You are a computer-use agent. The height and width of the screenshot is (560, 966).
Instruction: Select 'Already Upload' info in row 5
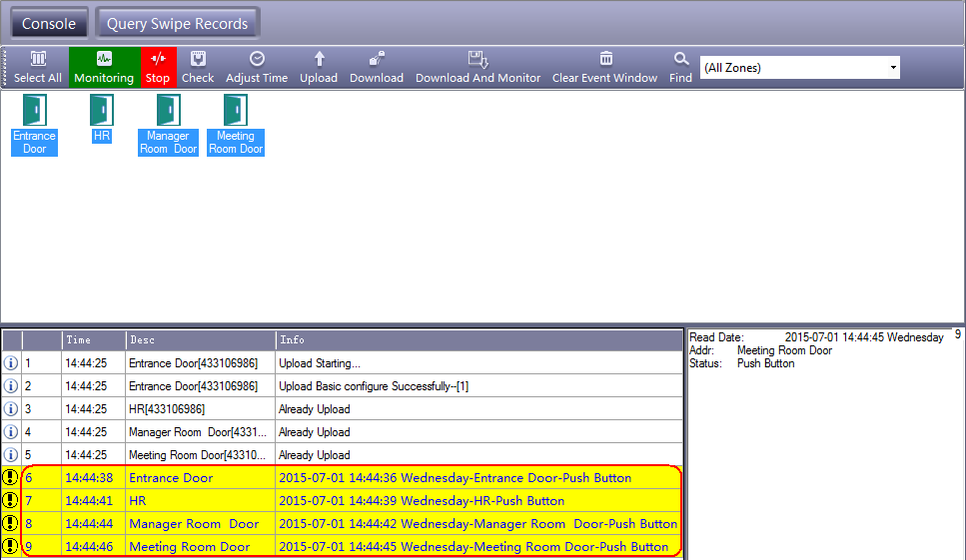[479, 455]
